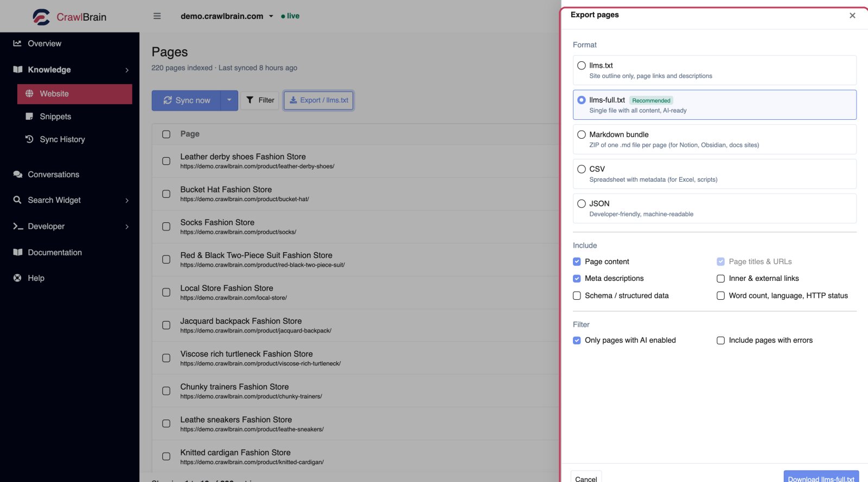Click the Search Widget magnifier icon
This screenshot has width=868, height=482.
tap(17, 200)
